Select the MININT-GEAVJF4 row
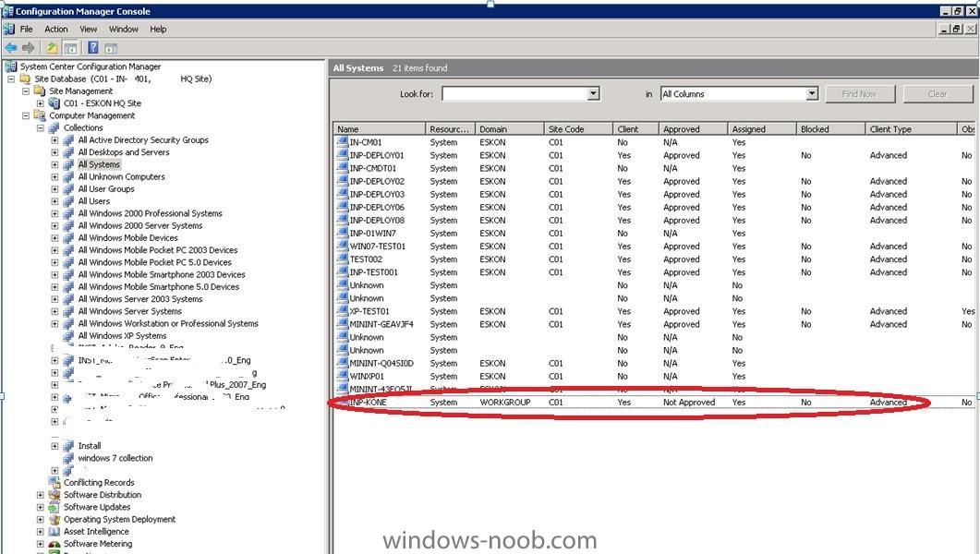The image size is (980, 554). click(x=653, y=324)
